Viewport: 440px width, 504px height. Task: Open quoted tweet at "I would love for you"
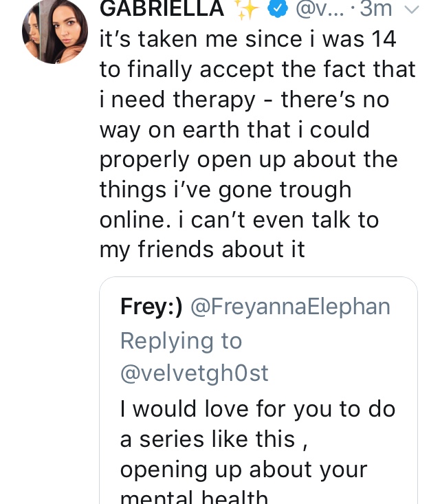tap(258, 409)
